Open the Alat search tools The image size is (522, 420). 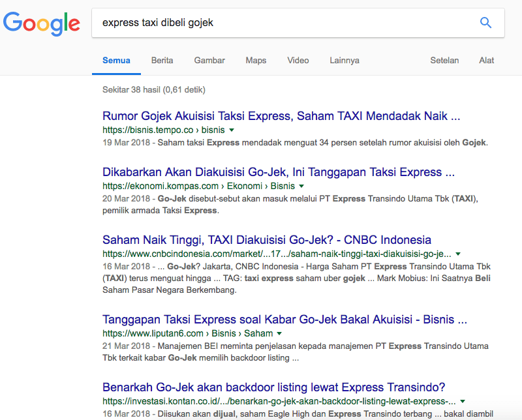click(486, 60)
